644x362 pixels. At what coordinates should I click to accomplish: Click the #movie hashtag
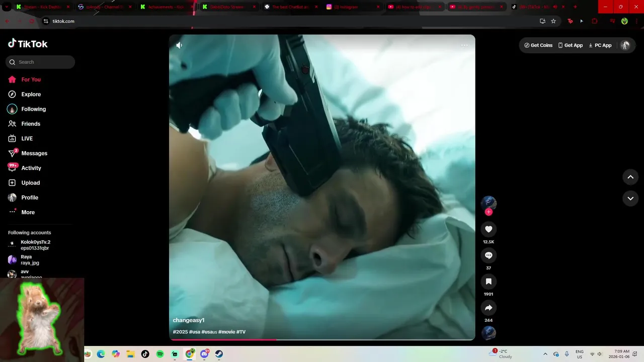[226, 332]
